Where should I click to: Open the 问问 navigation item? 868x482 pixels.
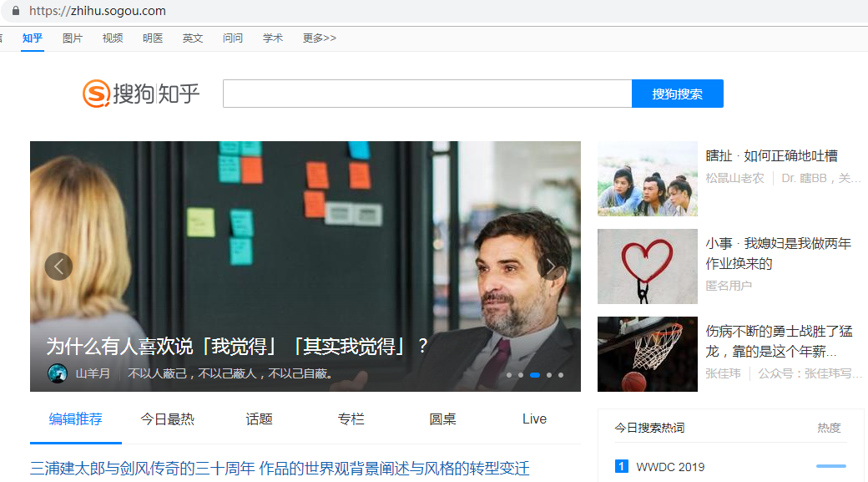click(233, 38)
